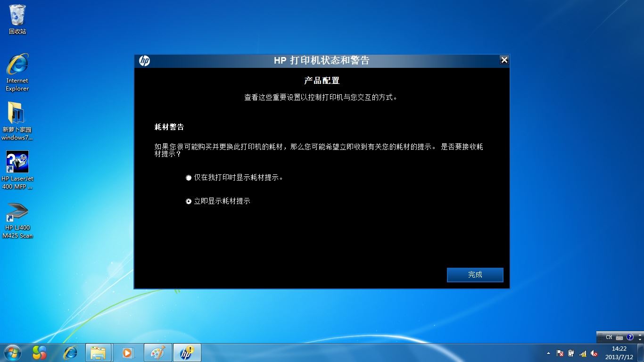
Task: Show hidden tray icons arrow
Action: pyautogui.click(x=548, y=353)
